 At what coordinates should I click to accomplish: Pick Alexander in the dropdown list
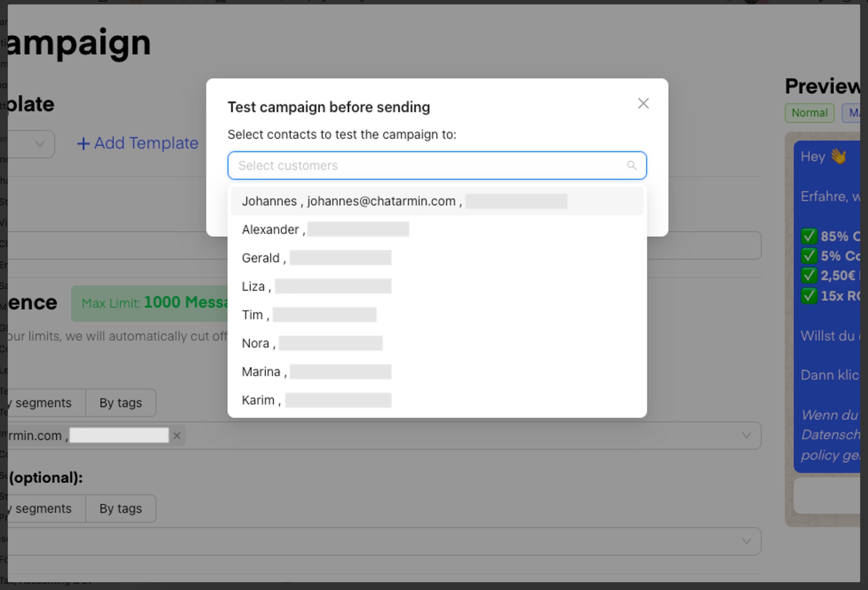click(x=270, y=229)
